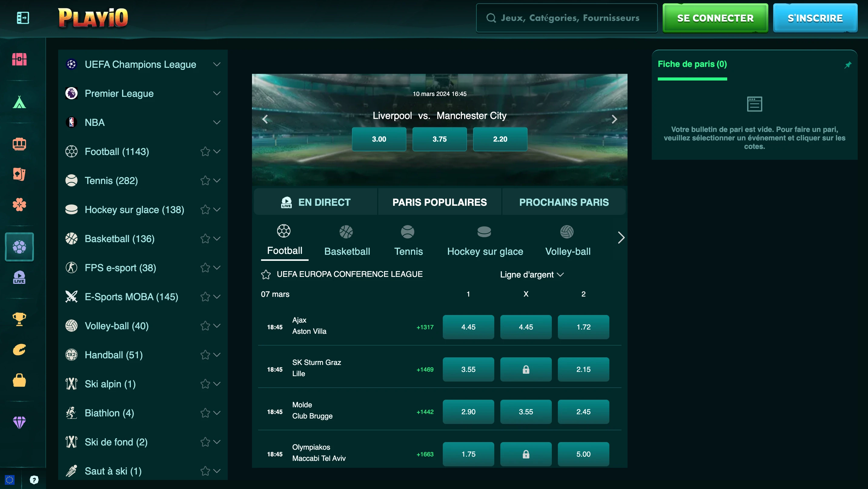Open +1469 markets for Sturm Graz match

coord(425,369)
